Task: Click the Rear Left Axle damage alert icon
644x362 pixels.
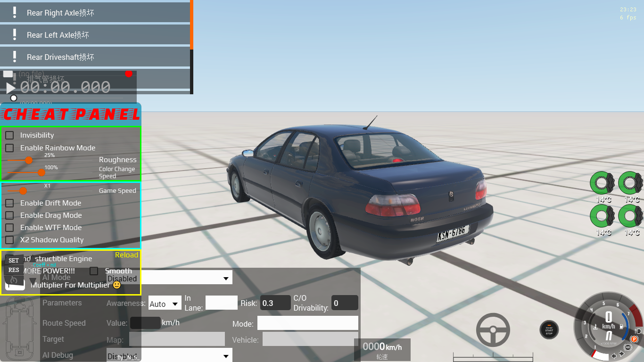Action: pyautogui.click(x=15, y=35)
